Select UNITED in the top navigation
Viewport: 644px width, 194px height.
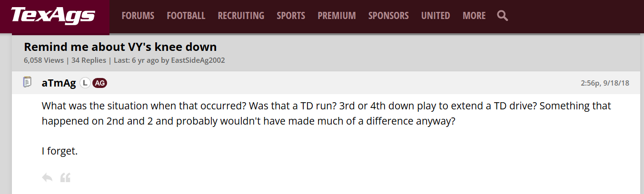coord(436,16)
